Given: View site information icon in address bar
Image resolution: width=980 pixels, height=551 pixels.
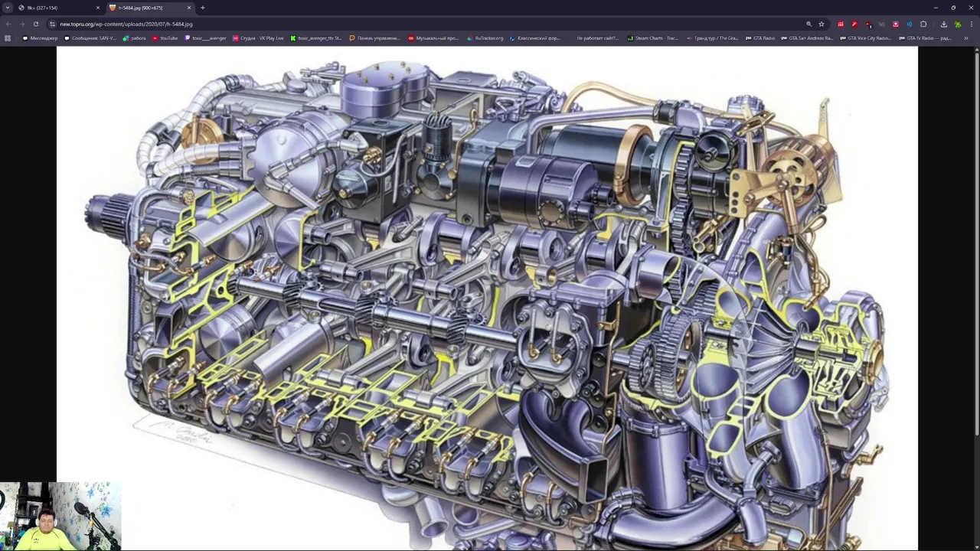Looking at the screenshot, I should tap(52, 24).
